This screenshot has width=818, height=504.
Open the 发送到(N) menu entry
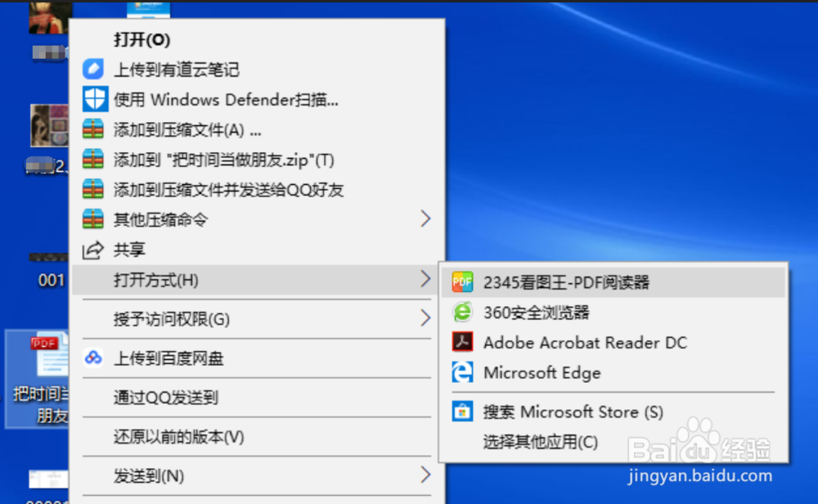point(257,475)
